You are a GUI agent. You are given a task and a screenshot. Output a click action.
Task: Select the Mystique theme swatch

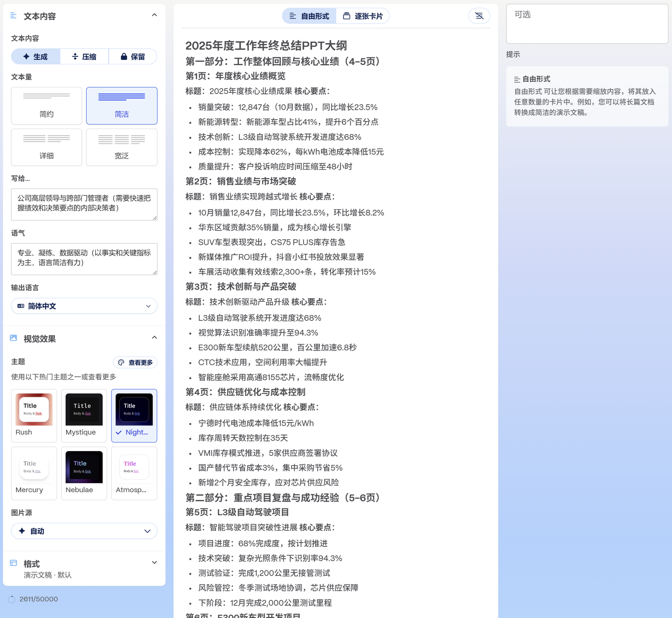point(83,416)
